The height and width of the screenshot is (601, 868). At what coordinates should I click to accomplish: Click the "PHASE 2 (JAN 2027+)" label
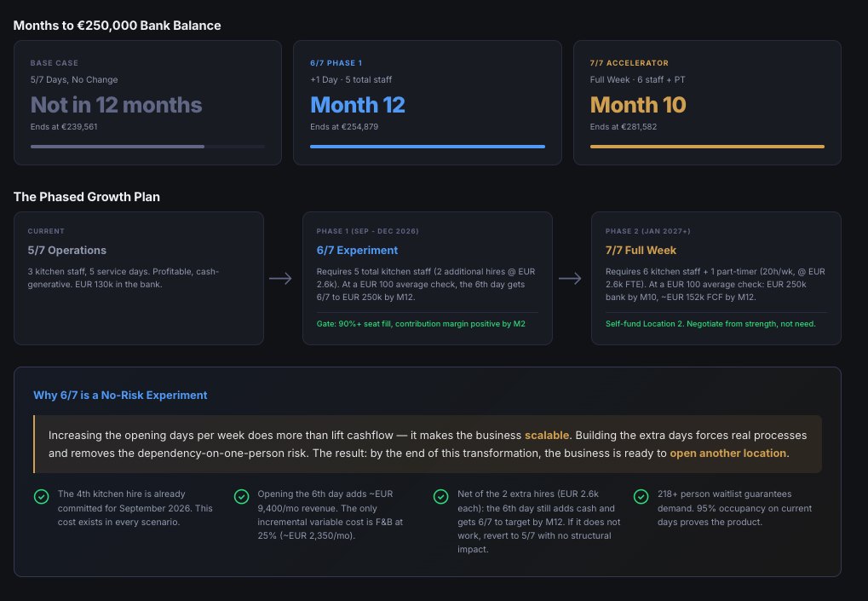(x=647, y=232)
